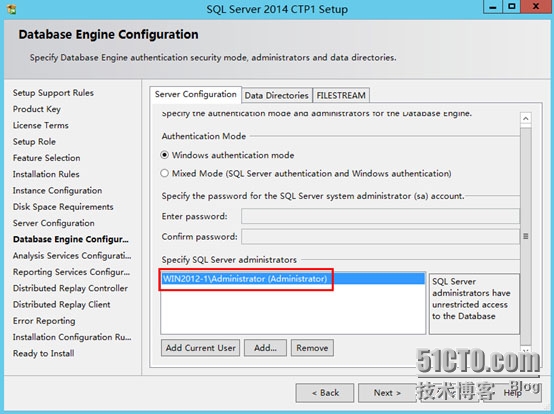Click Server Configuration step in sidebar
Viewport: 554px width, 414px height.
(x=54, y=223)
